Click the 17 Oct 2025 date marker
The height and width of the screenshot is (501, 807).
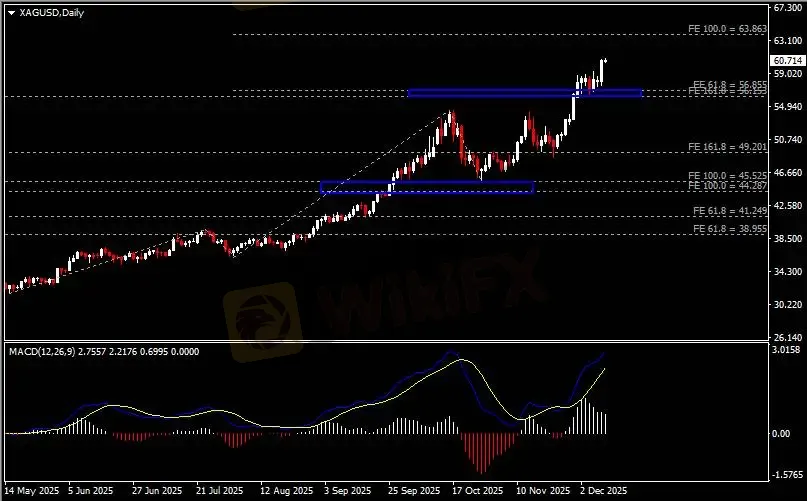(x=471, y=491)
